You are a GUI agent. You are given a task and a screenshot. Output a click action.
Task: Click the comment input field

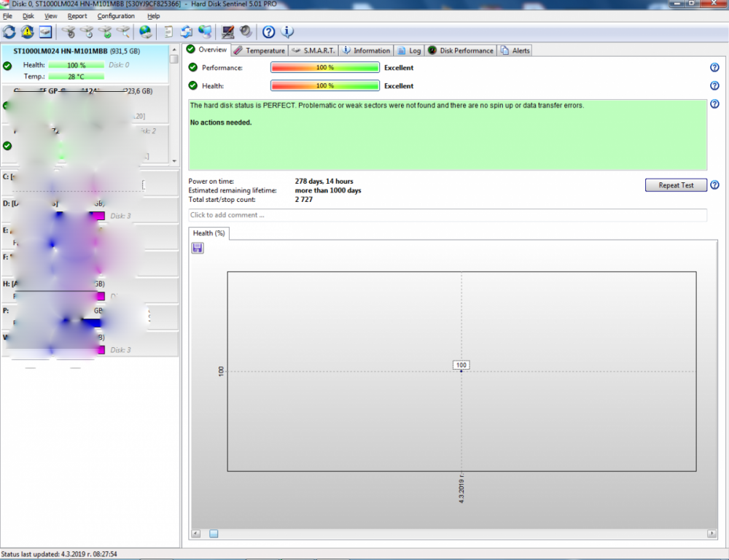[x=447, y=215]
